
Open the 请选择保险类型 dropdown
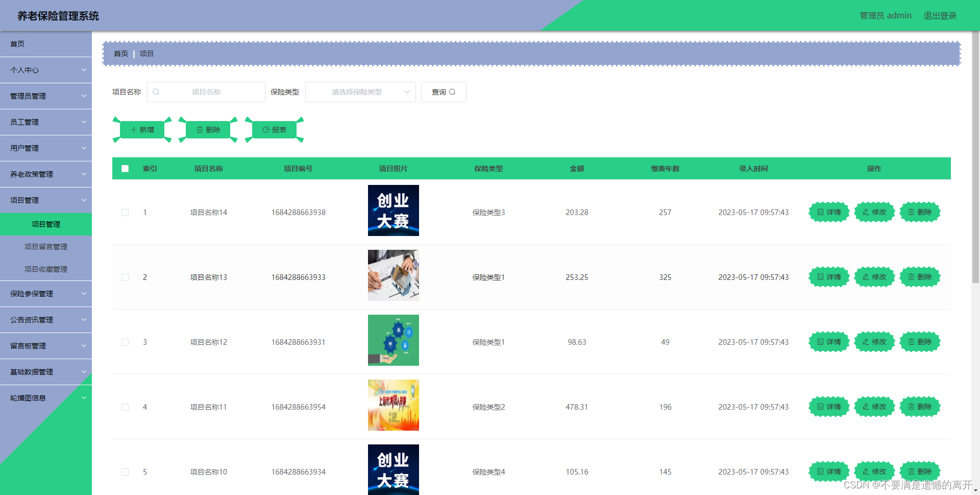pyautogui.click(x=360, y=92)
